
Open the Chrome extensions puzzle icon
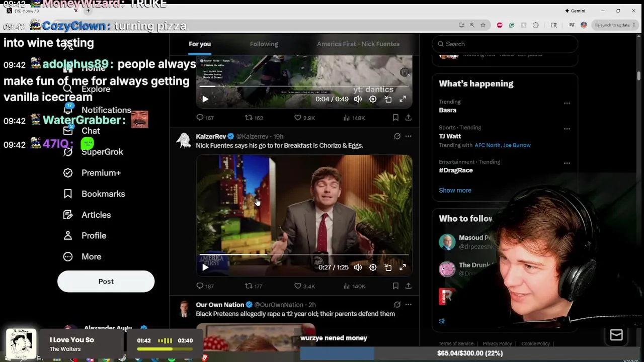[536, 25]
